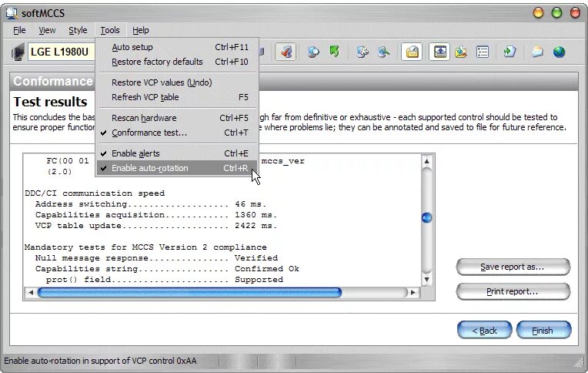
Task: Toggle the Enable alerts menu option
Action: tap(177, 153)
